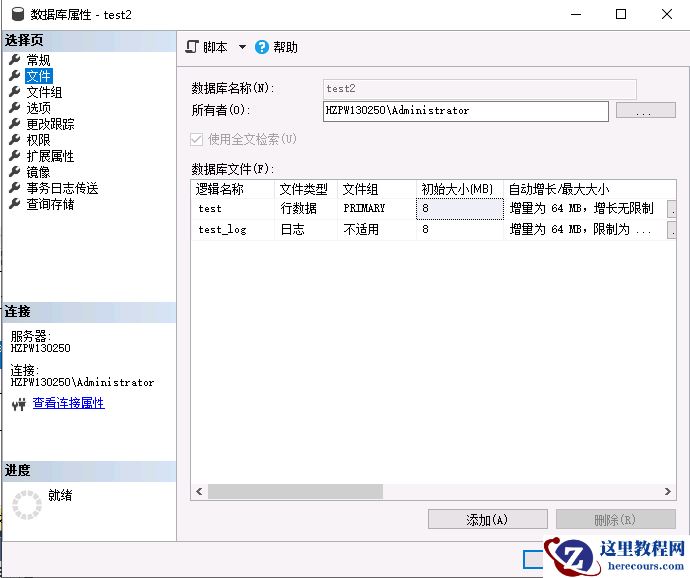The image size is (690, 578).
Task: Maximize the 数据库属性 window
Action: pos(621,15)
